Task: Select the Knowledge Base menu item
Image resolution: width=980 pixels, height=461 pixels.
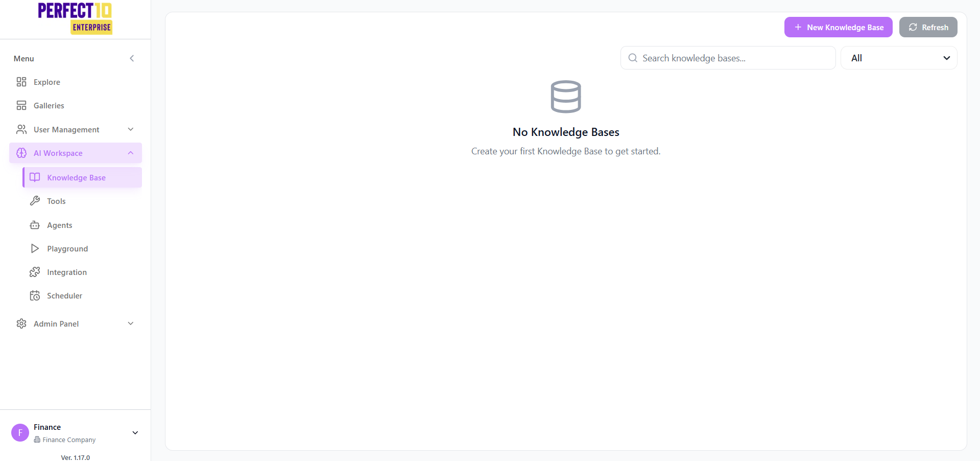Action: [x=82, y=177]
